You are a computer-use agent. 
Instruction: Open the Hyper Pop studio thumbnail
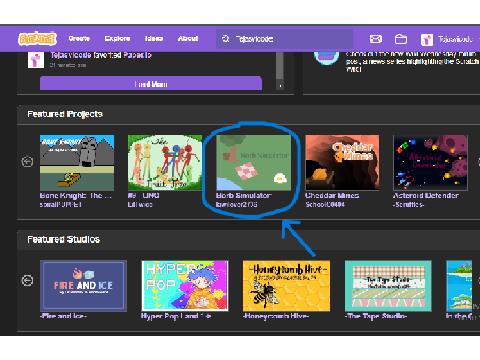185,286
